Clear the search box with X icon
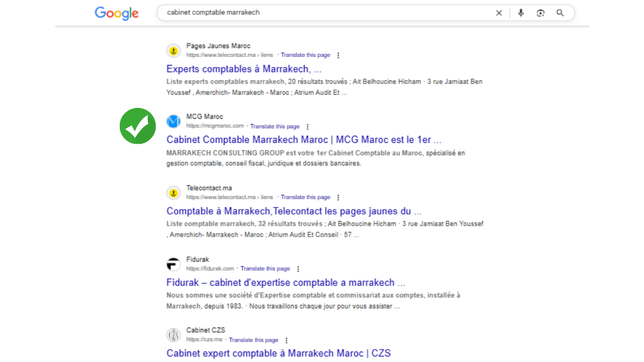The width and height of the screenshot is (644, 362). coord(499,13)
